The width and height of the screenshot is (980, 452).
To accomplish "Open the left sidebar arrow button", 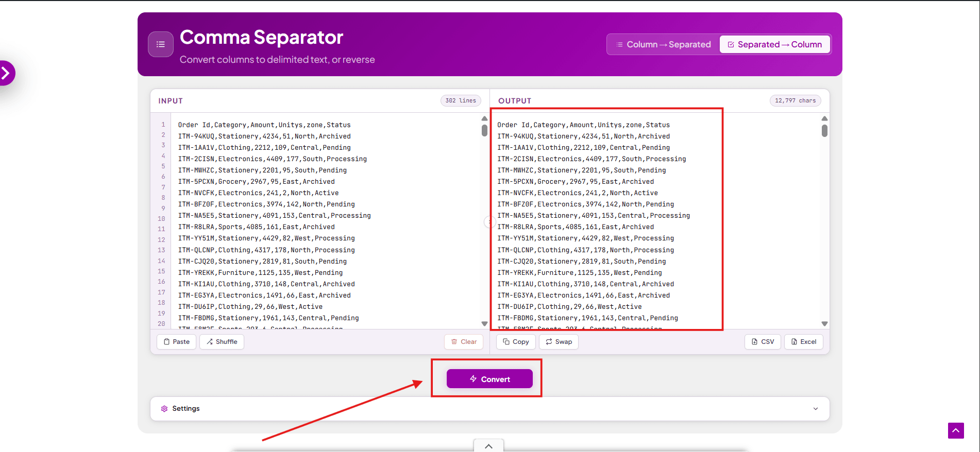I will 6,73.
